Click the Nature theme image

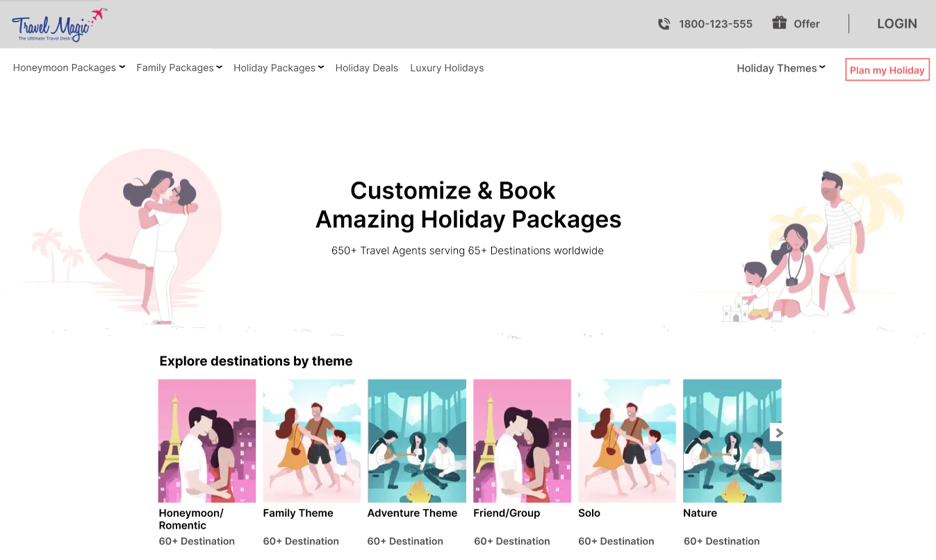(732, 440)
